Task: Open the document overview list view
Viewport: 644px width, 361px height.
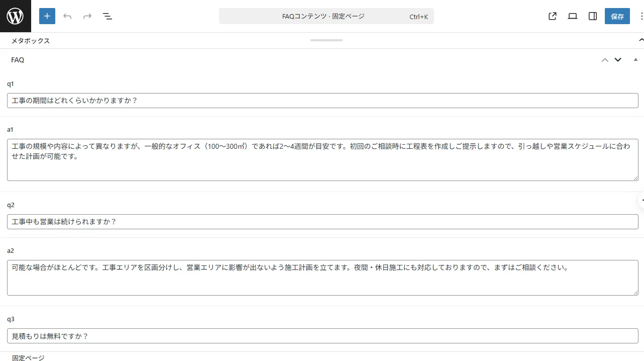Action: (x=108, y=16)
